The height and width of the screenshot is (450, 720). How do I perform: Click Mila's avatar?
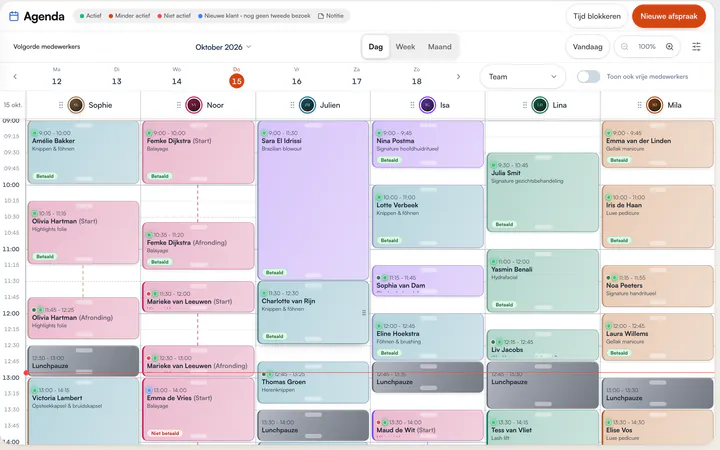654,105
